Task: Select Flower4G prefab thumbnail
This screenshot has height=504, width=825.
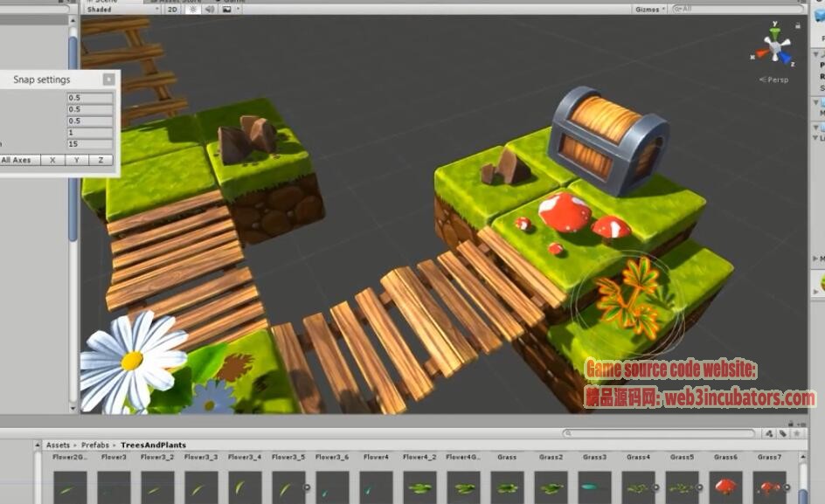Action: [463, 487]
